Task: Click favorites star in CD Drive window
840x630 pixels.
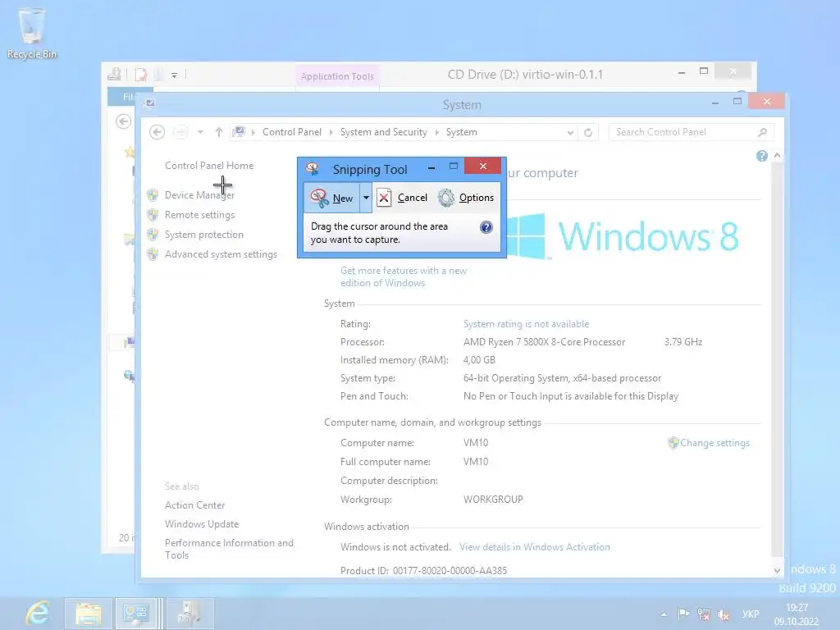Action: tap(129, 152)
